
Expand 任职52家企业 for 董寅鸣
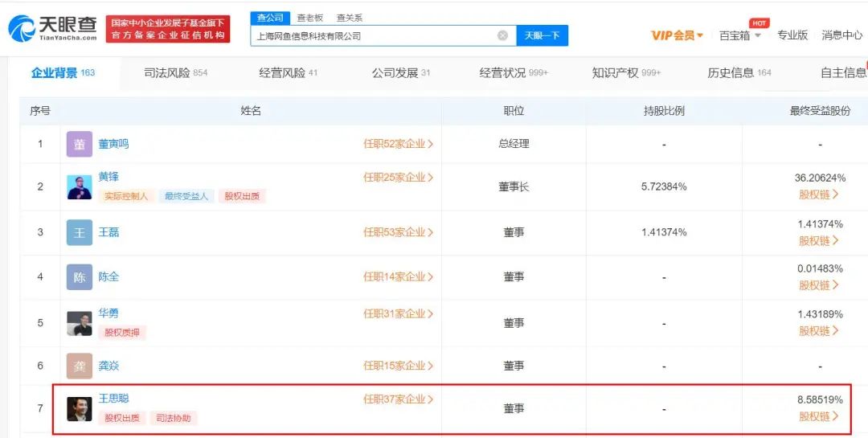point(398,144)
